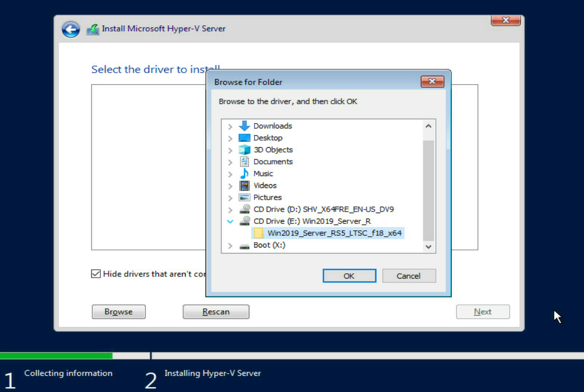
Task: Expand CD Drive (D:) tree node
Action: point(230,210)
